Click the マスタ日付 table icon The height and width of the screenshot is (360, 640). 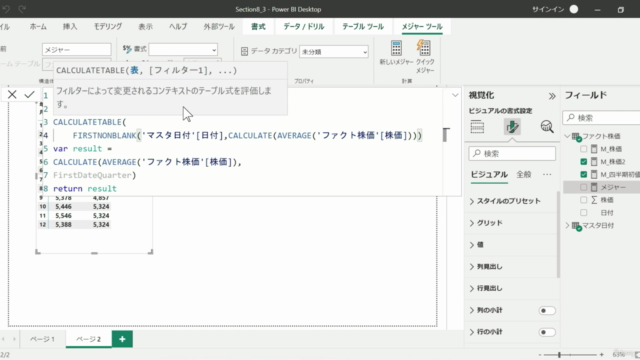coord(576,226)
